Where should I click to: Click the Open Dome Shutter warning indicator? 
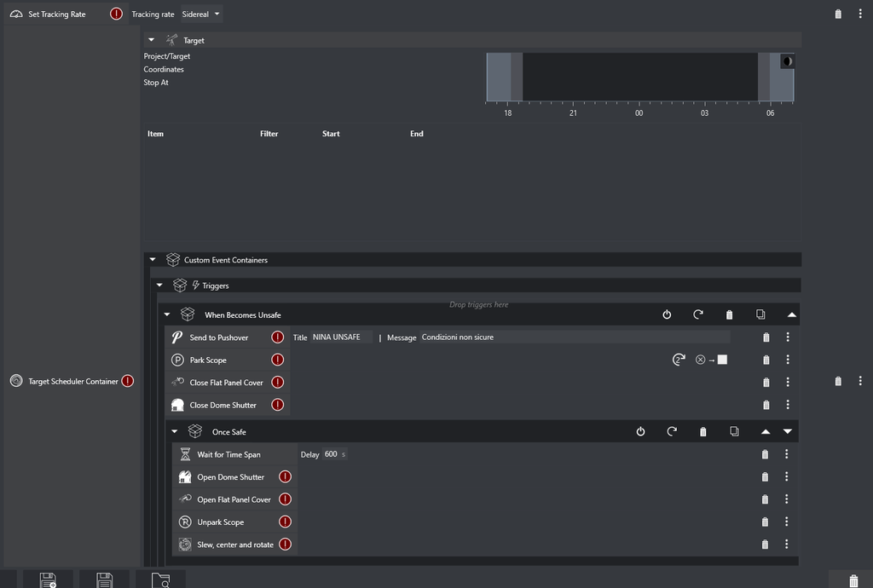point(285,476)
